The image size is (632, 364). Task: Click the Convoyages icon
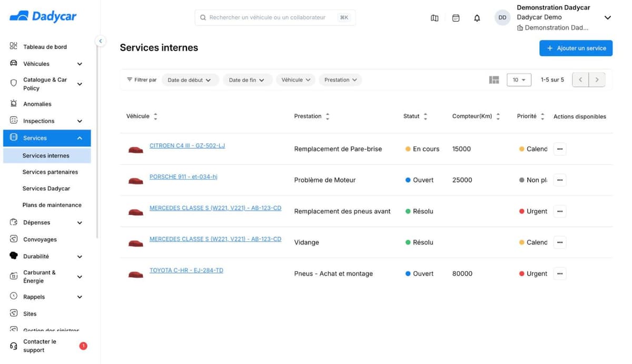[14, 239]
